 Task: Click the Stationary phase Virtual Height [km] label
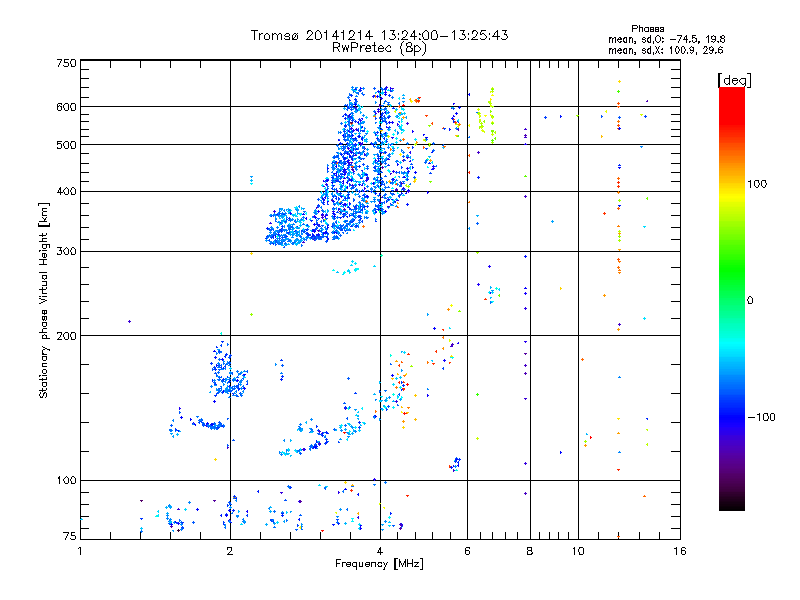tap(43, 300)
